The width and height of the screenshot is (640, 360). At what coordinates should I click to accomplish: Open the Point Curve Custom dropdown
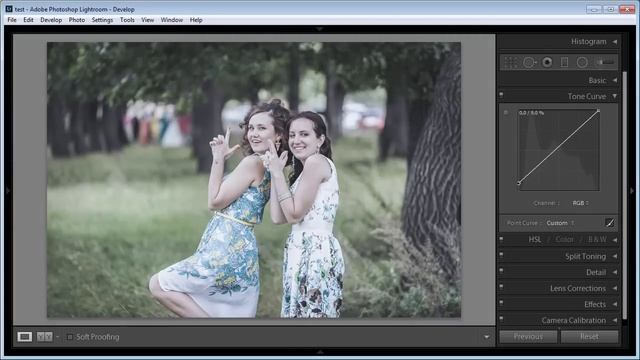click(x=560, y=223)
